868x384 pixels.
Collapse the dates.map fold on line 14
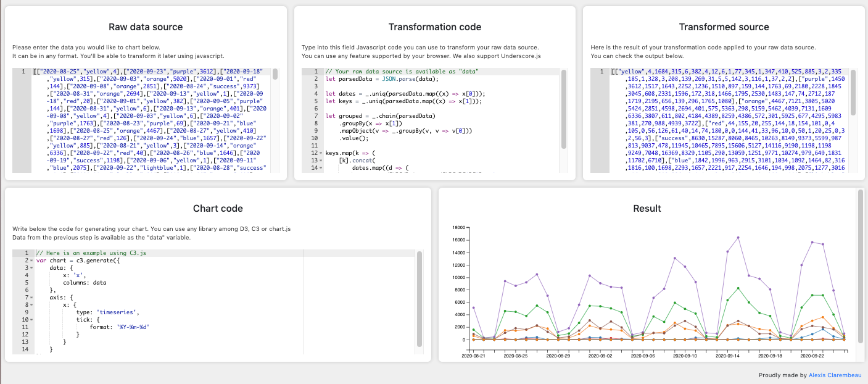tap(321, 167)
